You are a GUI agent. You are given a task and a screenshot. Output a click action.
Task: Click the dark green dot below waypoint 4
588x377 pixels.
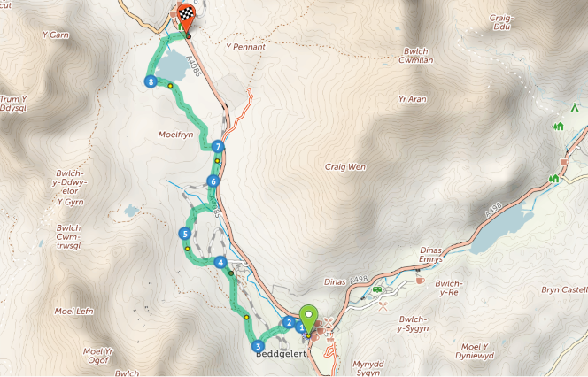231,273
